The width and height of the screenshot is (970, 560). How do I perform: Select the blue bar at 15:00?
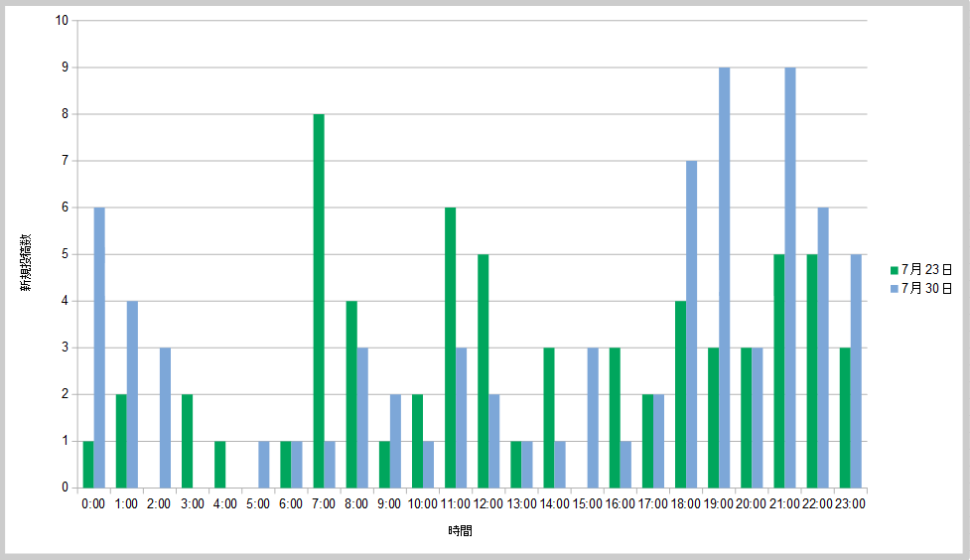tap(593, 417)
